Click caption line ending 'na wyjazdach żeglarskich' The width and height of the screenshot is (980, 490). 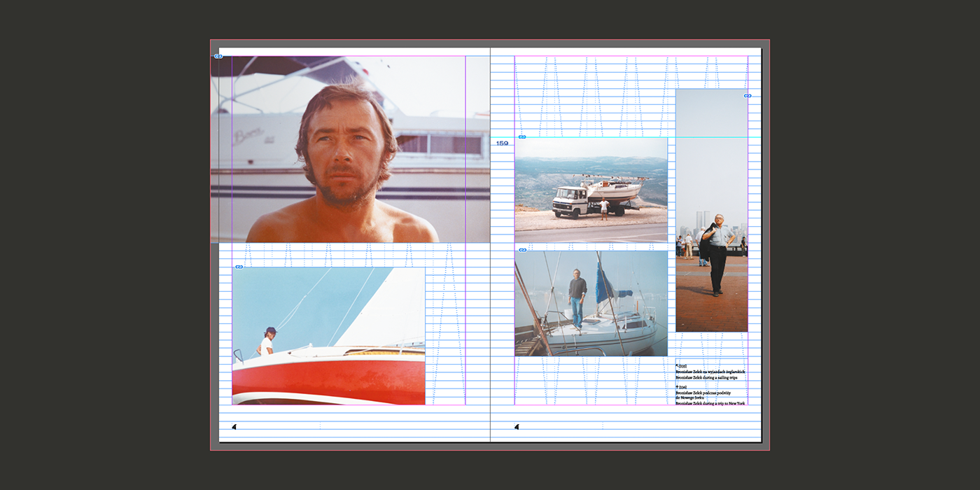tap(710, 371)
